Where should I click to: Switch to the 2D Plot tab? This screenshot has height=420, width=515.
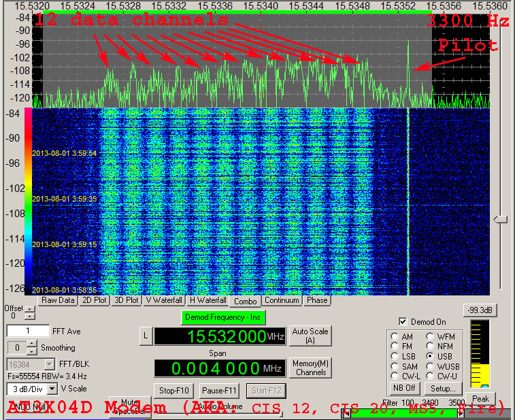(95, 300)
